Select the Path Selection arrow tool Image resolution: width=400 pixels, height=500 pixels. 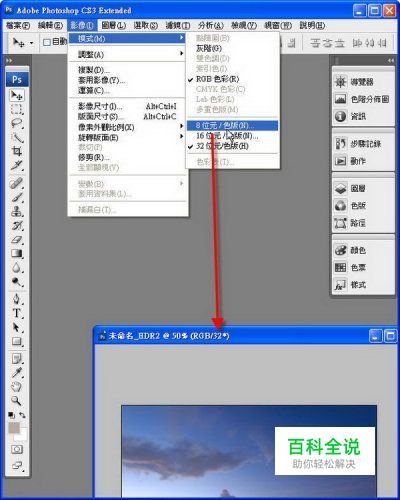click(17, 327)
